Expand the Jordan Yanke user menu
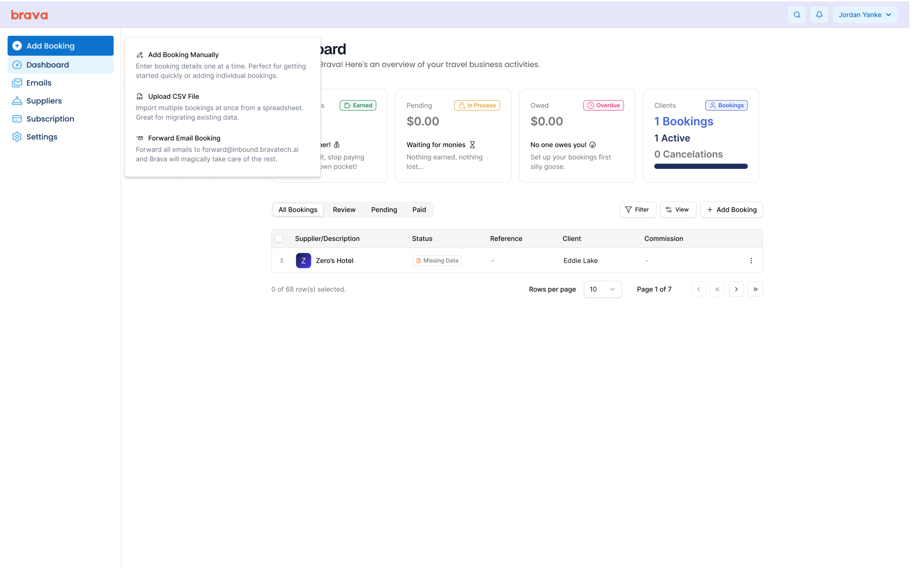The height and width of the screenshot is (573, 924). click(x=865, y=15)
